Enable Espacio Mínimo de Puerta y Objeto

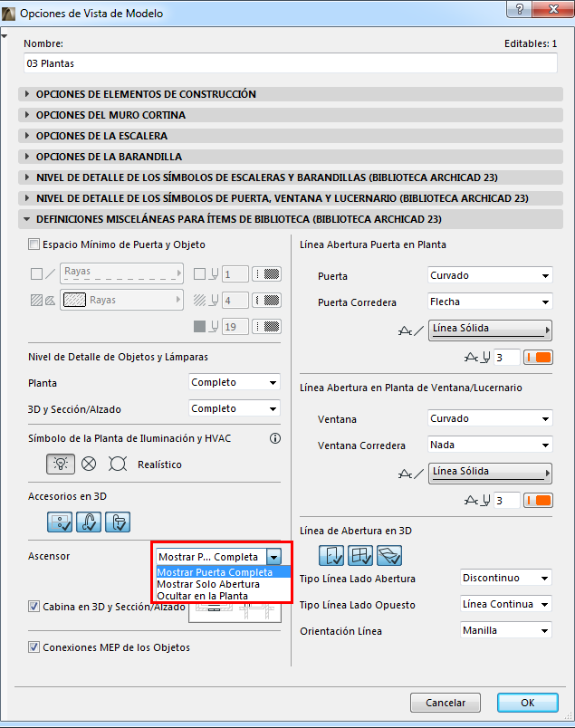tap(34, 244)
